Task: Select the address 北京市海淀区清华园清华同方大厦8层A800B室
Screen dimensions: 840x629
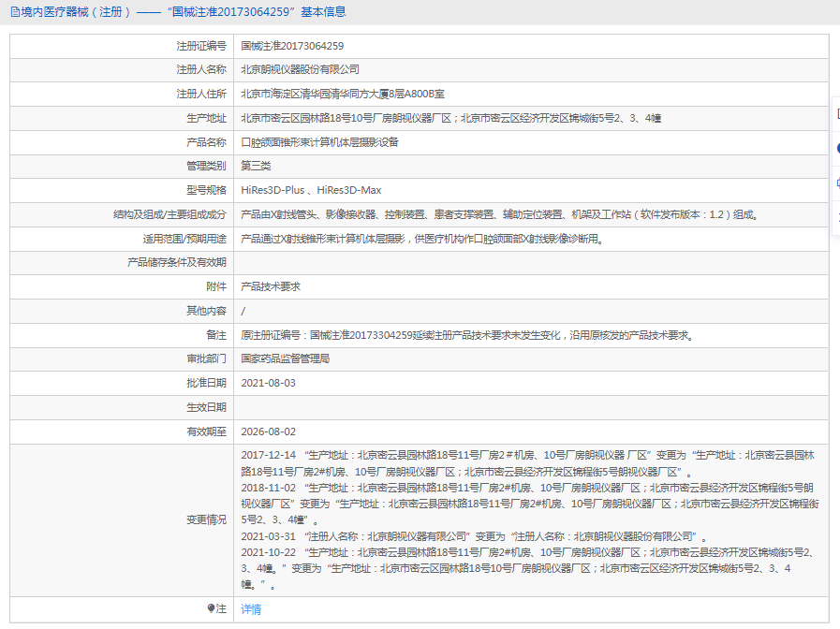Action: pos(343,95)
